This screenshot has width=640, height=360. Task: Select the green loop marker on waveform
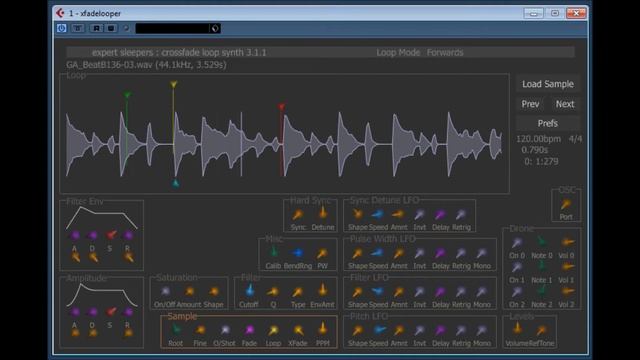(x=127, y=95)
